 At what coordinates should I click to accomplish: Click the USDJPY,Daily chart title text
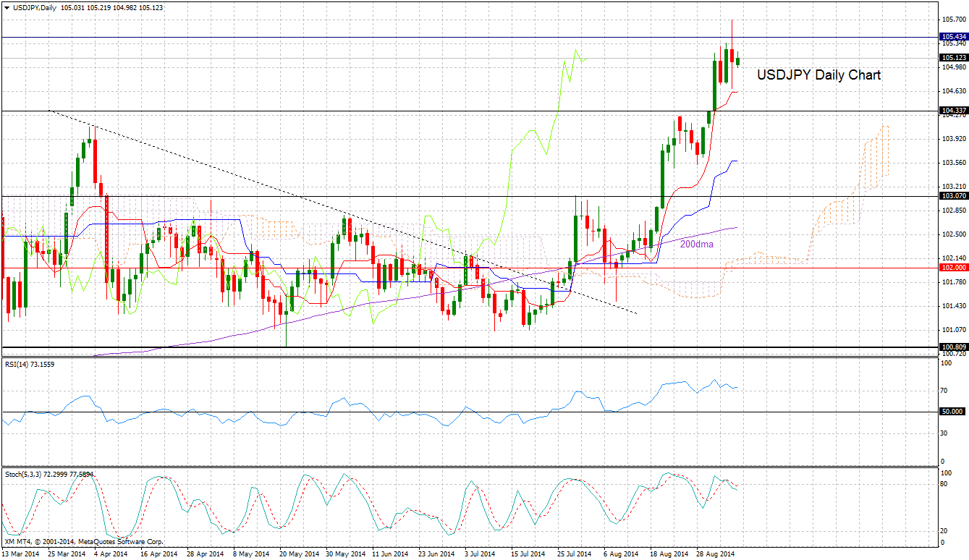click(x=34, y=7)
